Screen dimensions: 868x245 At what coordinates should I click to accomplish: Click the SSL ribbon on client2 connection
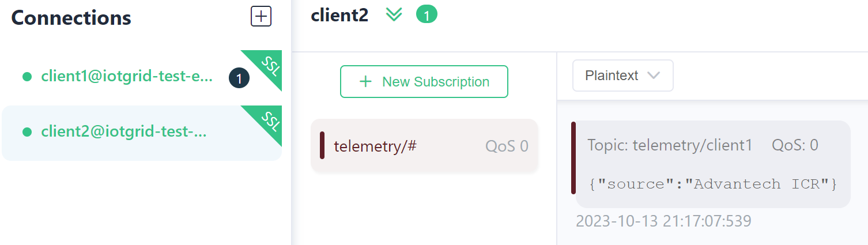(x=268, y=122)
